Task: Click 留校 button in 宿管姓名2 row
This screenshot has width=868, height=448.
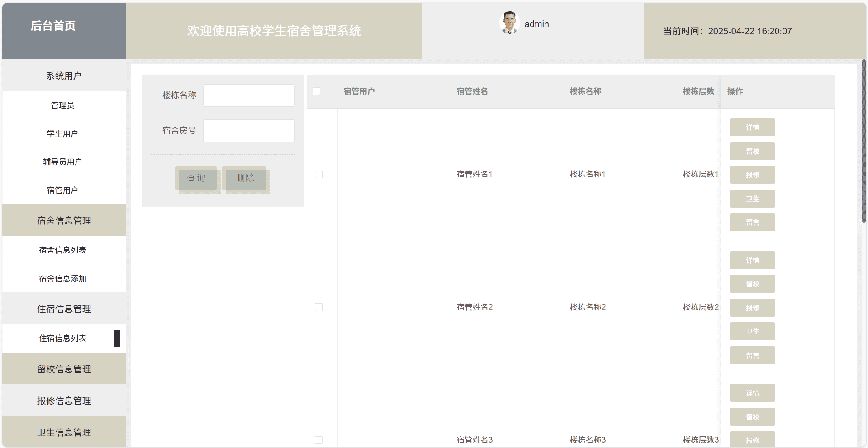Action: click(753, 284)
